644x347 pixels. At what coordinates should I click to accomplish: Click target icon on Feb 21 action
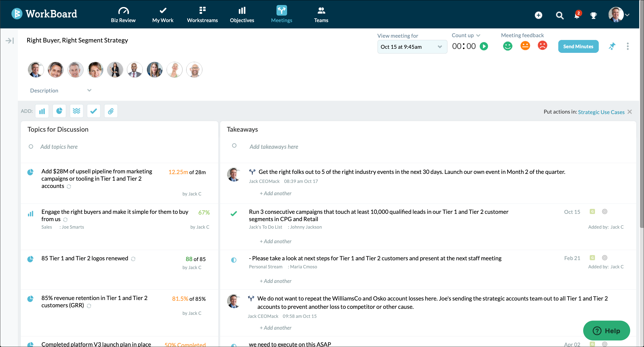(x=605, y=258)
